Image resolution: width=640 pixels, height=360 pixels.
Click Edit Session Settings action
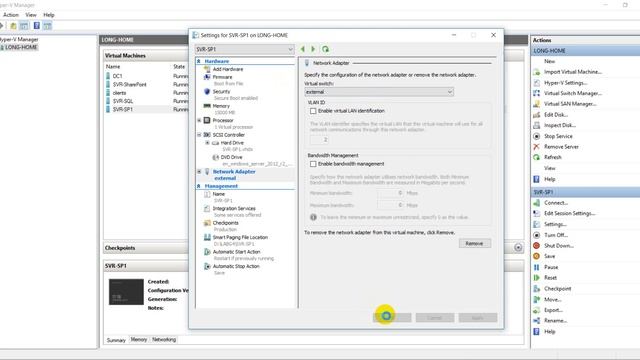point(569,213)
